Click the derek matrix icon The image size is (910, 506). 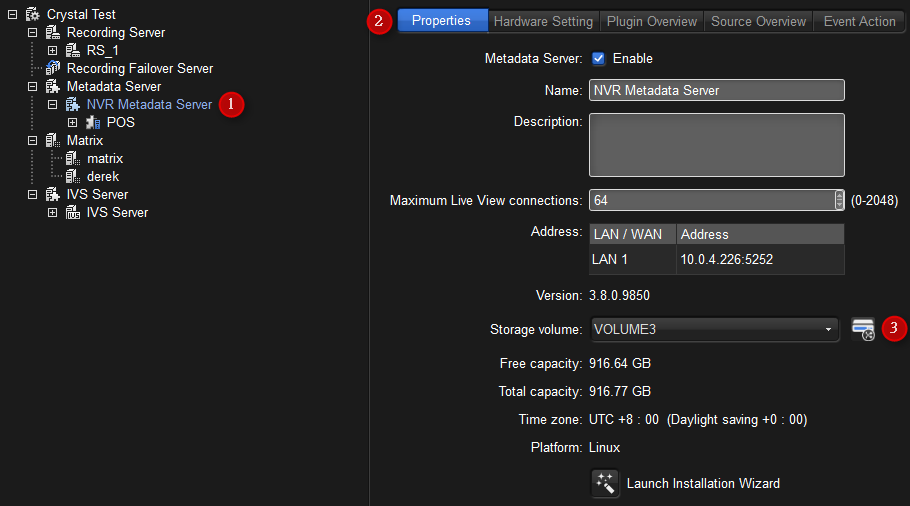(x=73, y=176)
